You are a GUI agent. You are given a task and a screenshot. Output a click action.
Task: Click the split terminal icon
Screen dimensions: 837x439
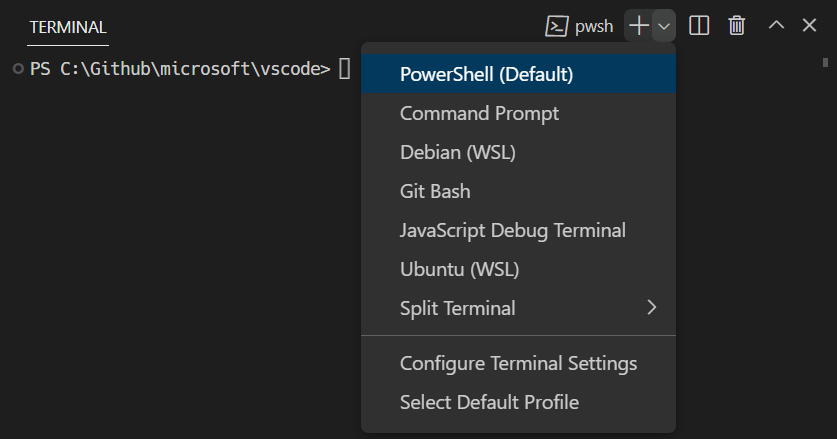click(x=700, y=26)
